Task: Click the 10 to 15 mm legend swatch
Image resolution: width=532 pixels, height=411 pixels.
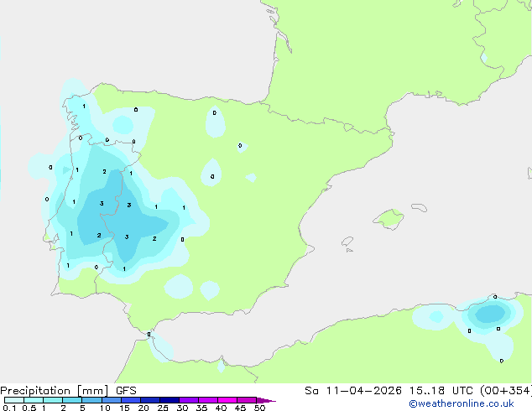Action: (112, 400)
